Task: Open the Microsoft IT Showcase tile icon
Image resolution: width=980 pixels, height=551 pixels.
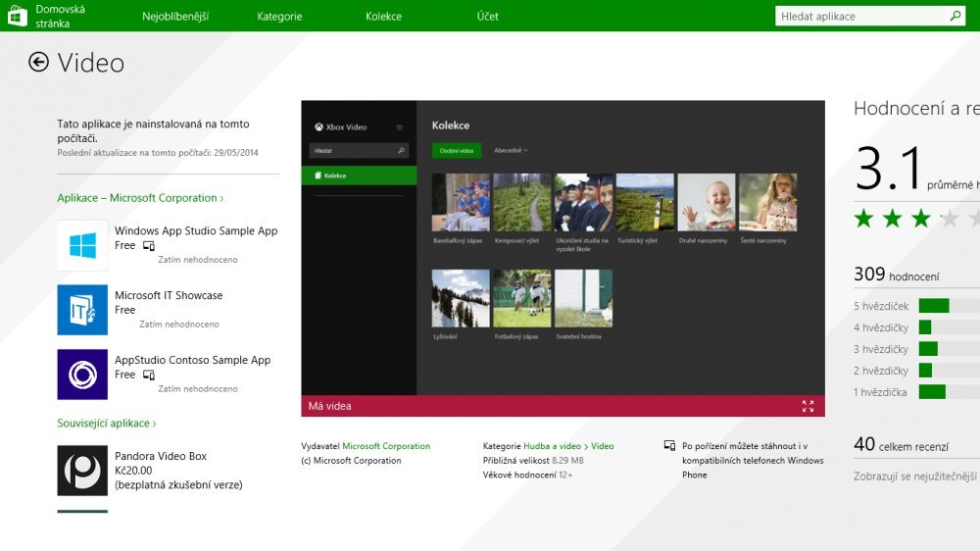Action: [82, 310]
